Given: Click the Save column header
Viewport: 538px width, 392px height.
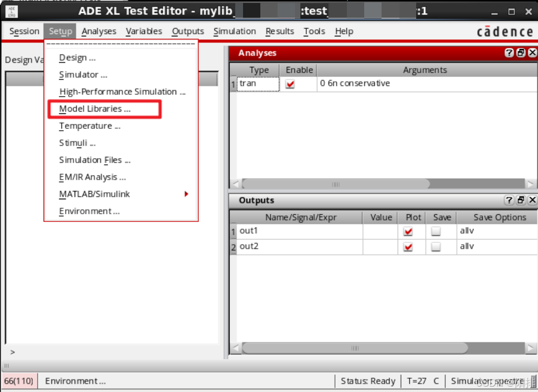Looking at the screenshot, I should tap(442, 217).
